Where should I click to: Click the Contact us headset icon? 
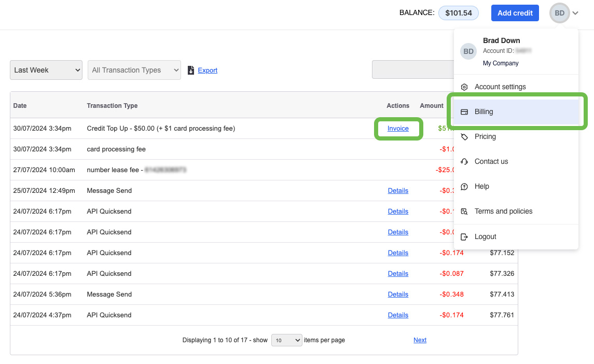coord(464,161)
